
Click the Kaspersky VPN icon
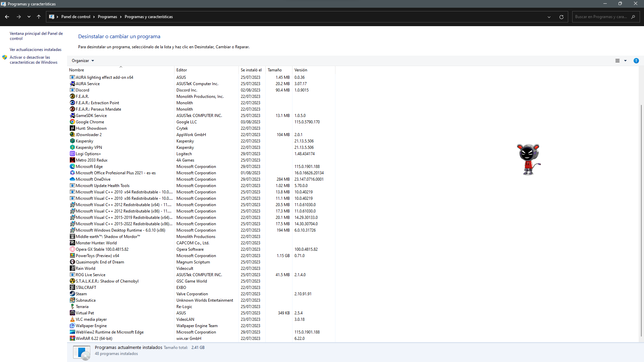click(72, 147)
